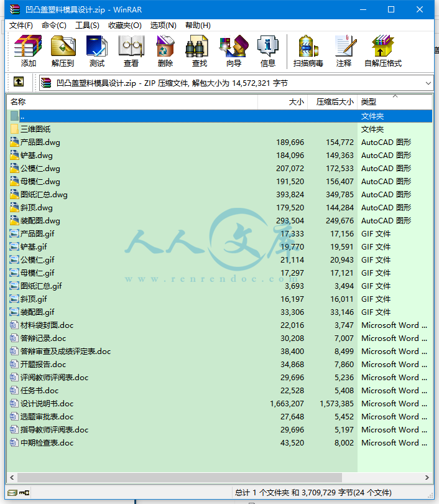Select the parent folder '..' row
This screenshot has height=504, width=439.
tap(220, 116)
